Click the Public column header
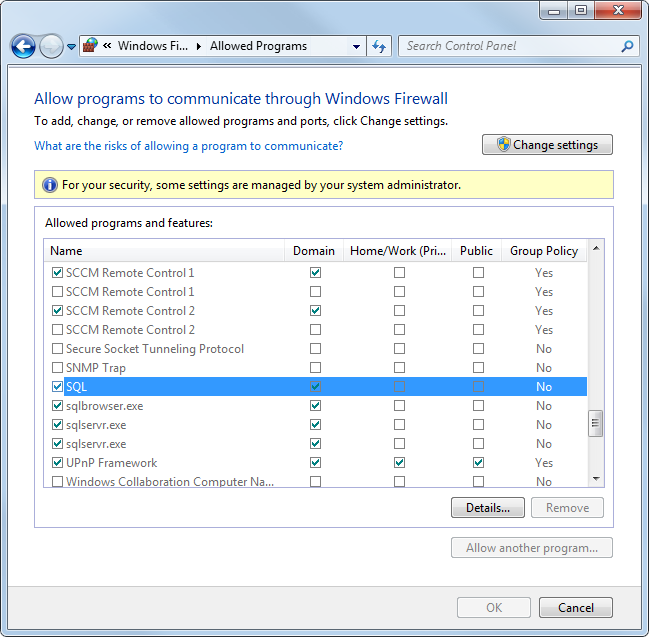 (476, 251)
